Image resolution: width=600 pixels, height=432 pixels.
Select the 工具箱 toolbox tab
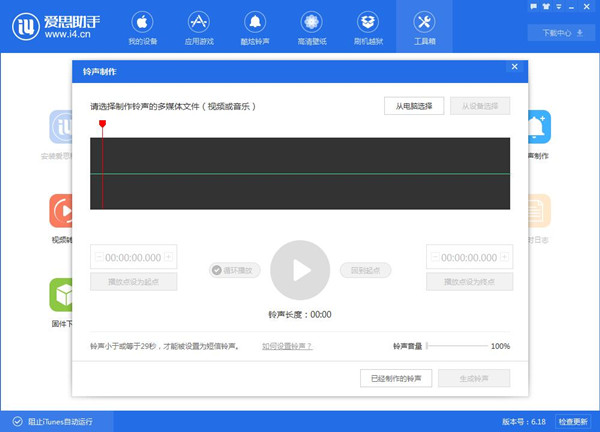point(424,28)
